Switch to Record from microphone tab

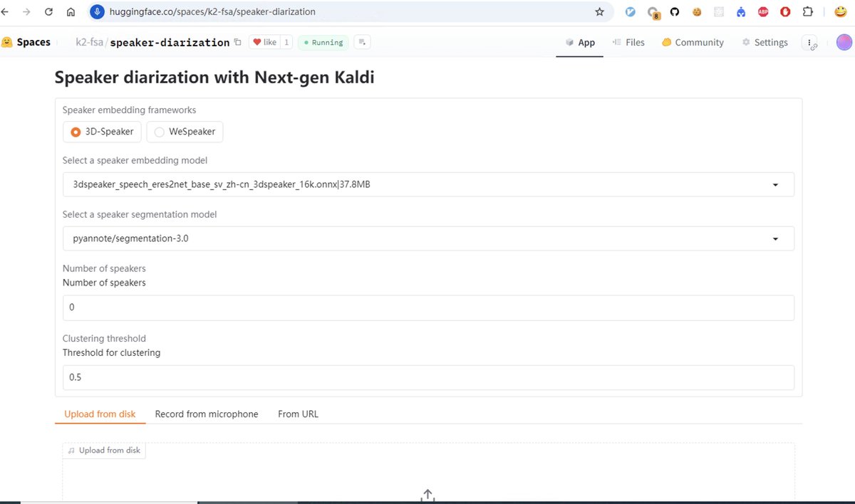pos(207,414)
